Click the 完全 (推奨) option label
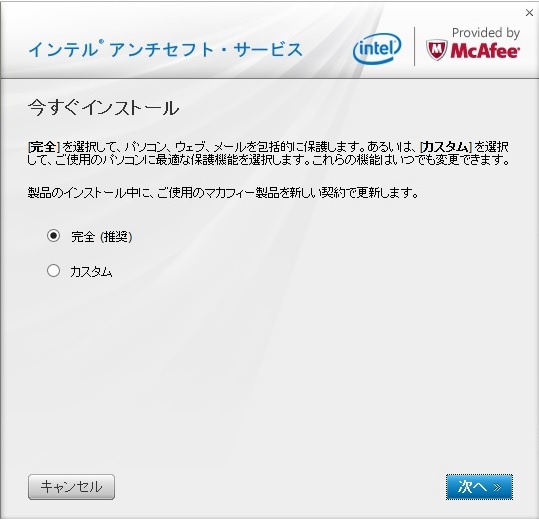This screenshot has height=520, width=539. coord(101,236)
